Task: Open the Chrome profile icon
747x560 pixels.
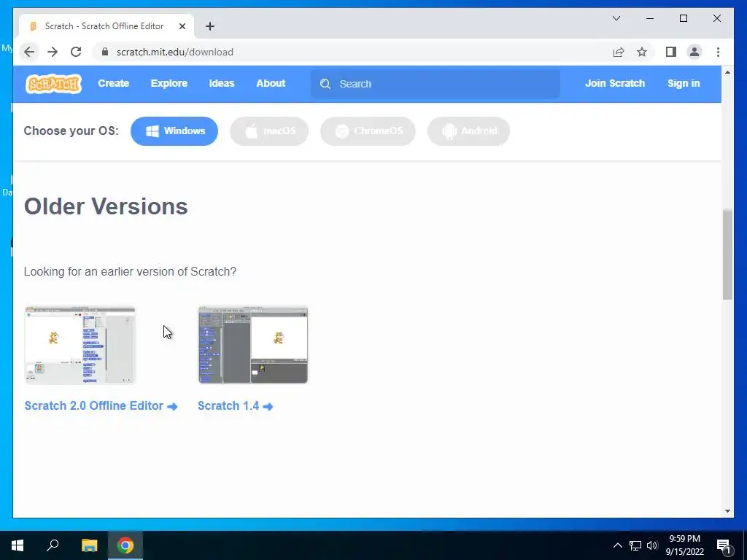Action: click(x=694, y=52)
